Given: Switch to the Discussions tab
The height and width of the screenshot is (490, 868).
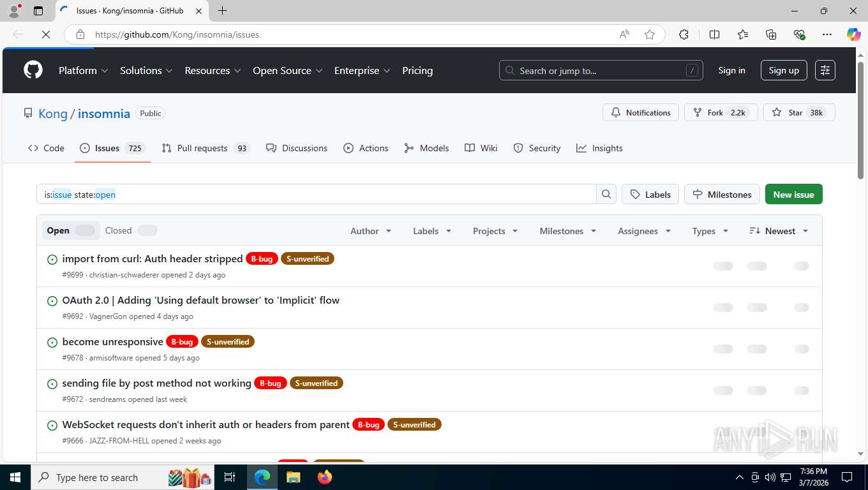Looking at the screenshot, I should click(297, 148).
